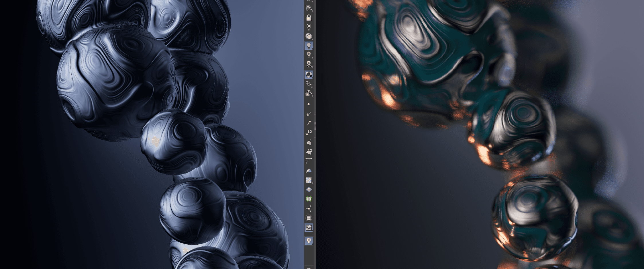The height and width of the screenshot is (269, 644).
Task: Click the stereo glasses icon
Action: (x=309, y=84)
